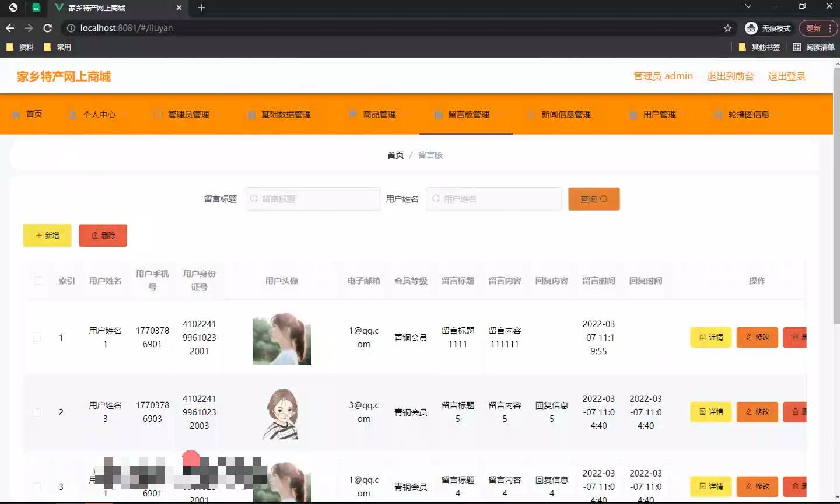Switch to the 新闻信息管理 section

563,114
